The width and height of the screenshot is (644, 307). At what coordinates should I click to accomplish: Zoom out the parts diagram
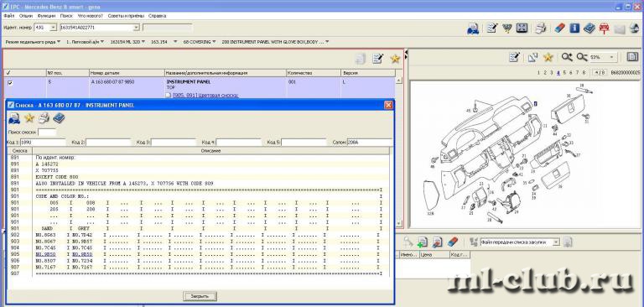pos(582,57)
